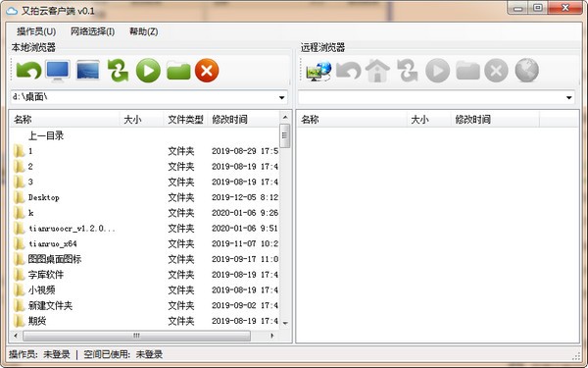
Task: Select the 图图桌面图标 folder
Action: 55,259
